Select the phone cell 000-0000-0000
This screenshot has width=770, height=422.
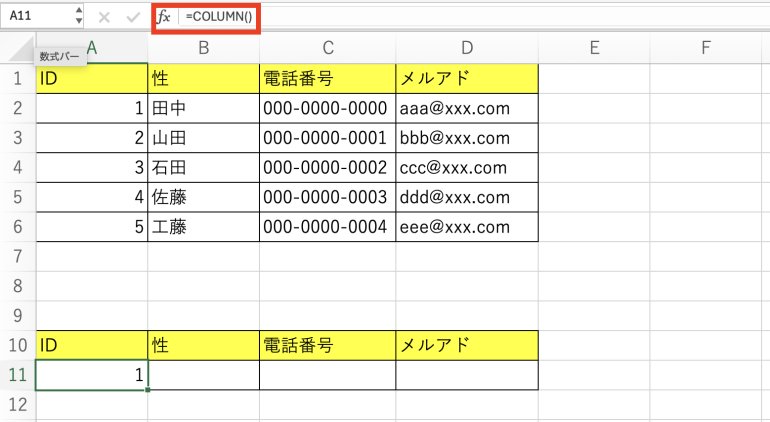(328, 108)
